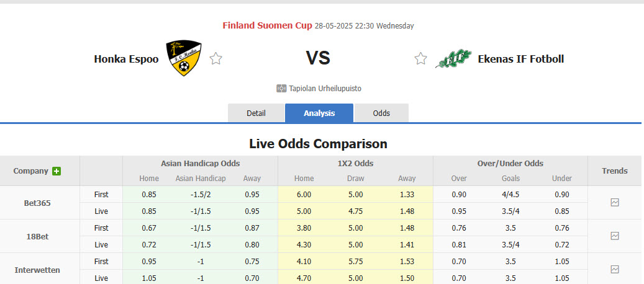Click the Ekenas IF Fotboll team logo

pyautogui.click(x=453, y=59)
